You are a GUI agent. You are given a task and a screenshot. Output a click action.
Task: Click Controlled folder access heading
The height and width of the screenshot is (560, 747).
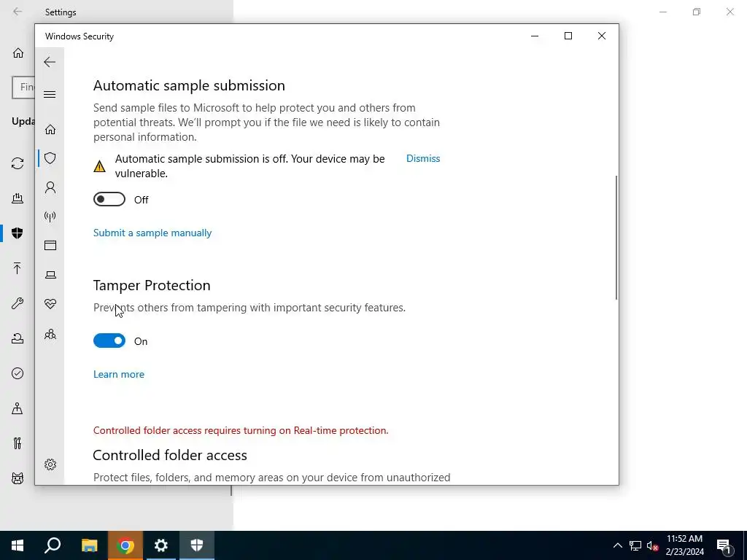170,455
